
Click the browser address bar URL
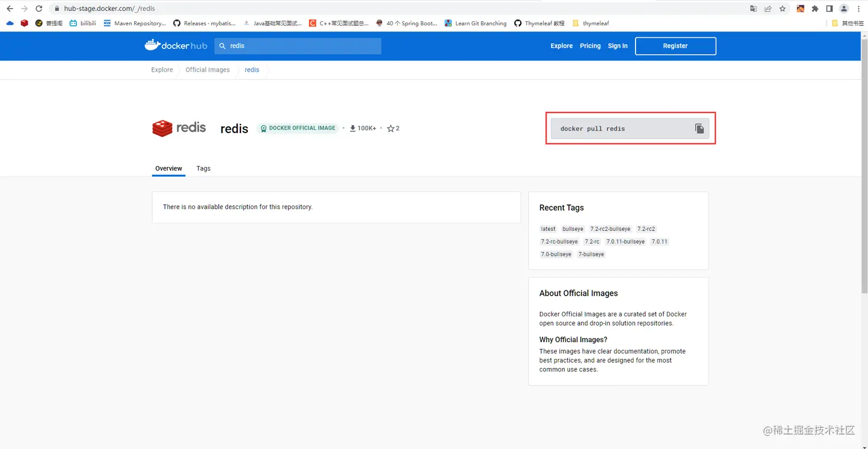pyautogui.click(x=110, y=9)
